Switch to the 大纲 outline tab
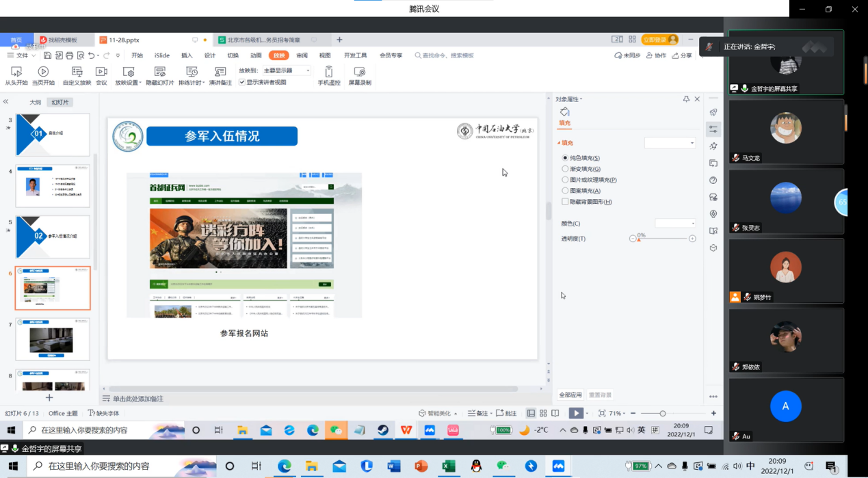This screenshot has width=868, height=478. coord(35,102)
